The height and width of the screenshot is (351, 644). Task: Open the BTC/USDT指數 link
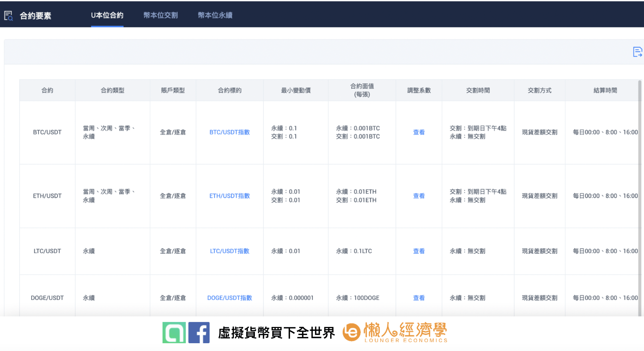point(230,132)
